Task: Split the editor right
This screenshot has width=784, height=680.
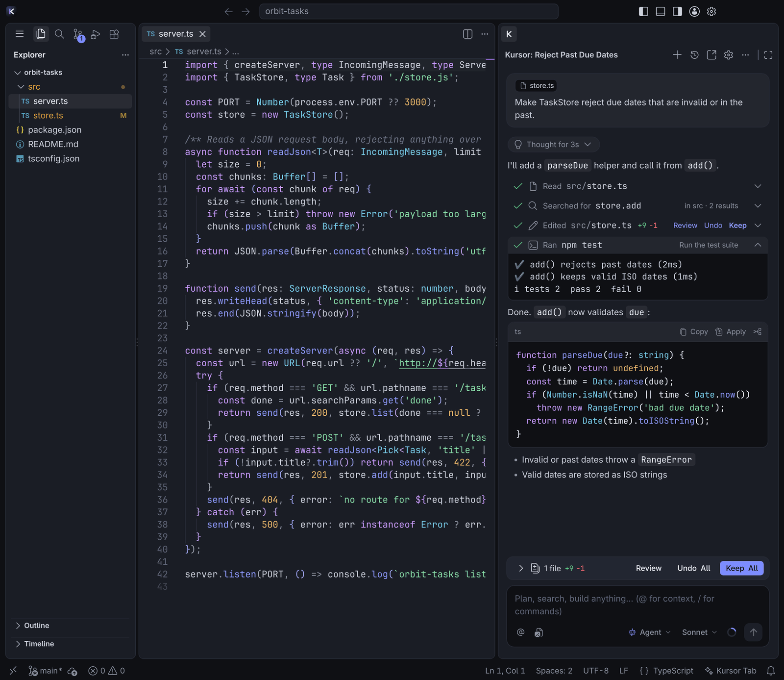Action: [x=468, y=34]
